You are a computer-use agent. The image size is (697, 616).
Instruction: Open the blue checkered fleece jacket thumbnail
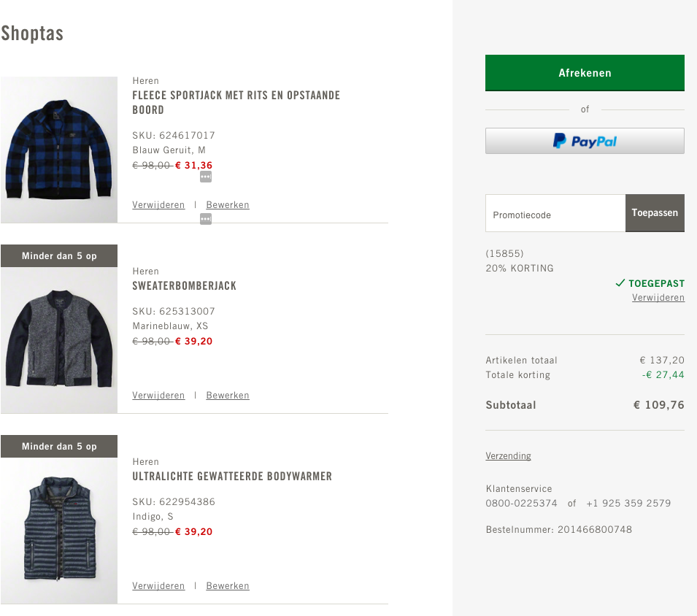point(59,150)
